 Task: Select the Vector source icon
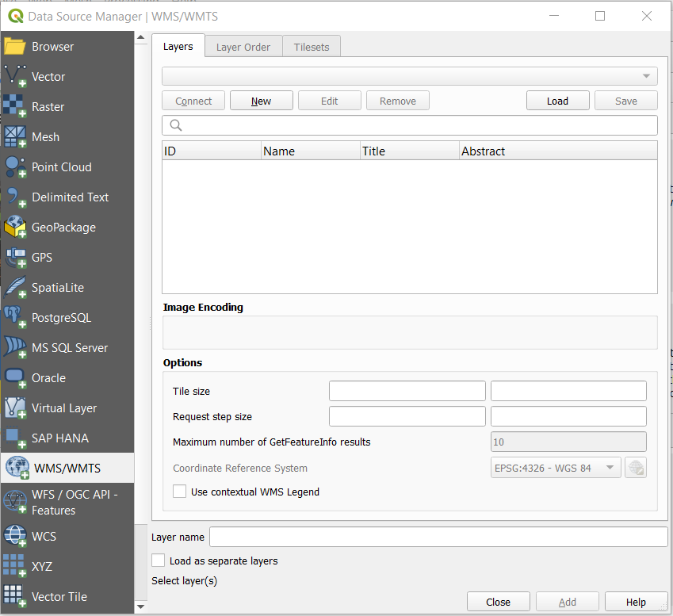(x=15, y=76)
